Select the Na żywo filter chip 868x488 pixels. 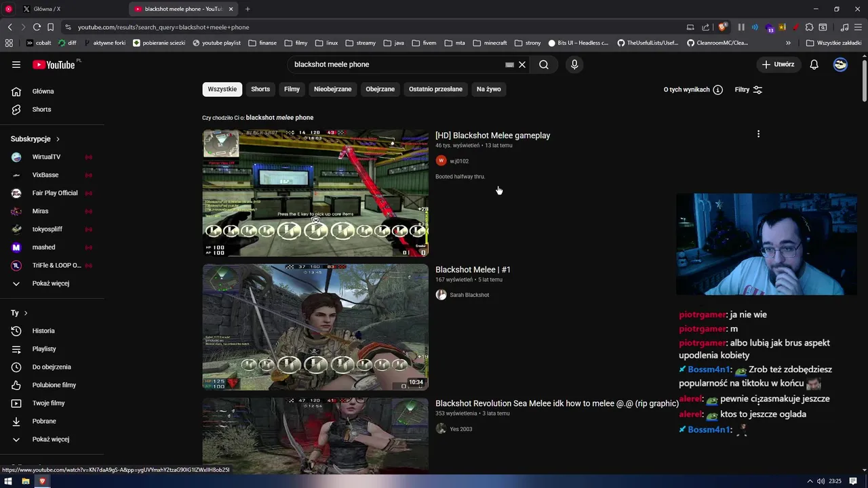point(488,89)
